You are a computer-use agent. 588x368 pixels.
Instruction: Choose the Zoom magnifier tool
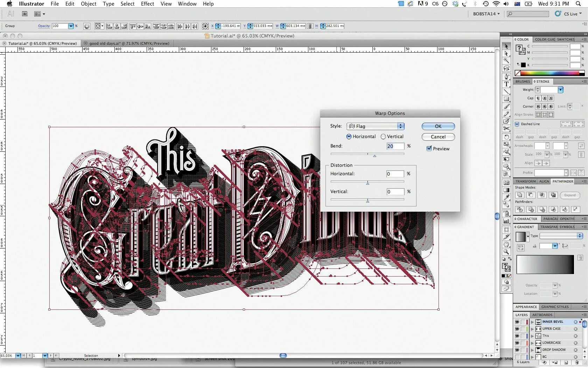[506, 252]
